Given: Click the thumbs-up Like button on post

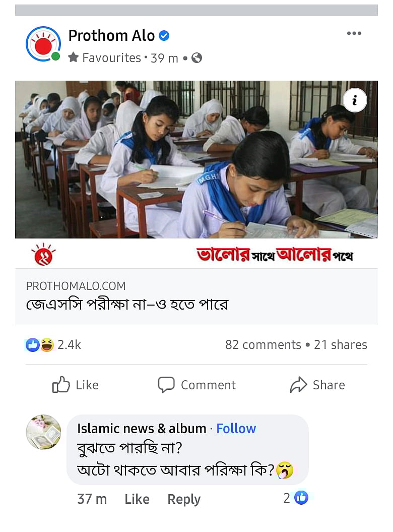Looking at the screenshot, I should point(76,385).
